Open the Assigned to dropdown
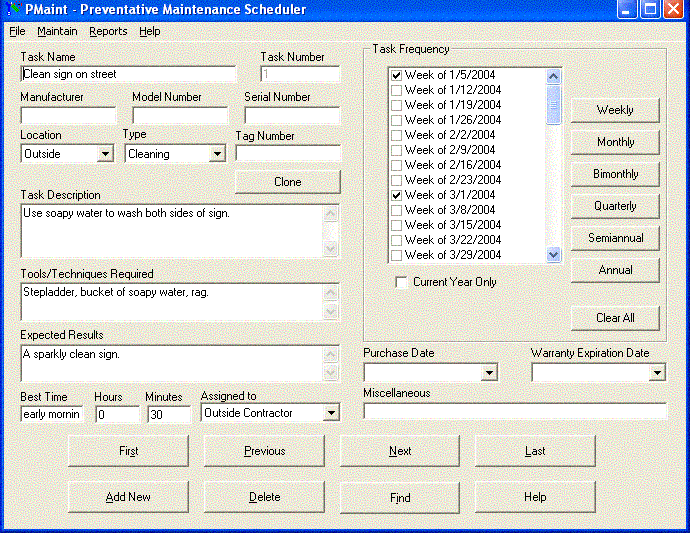 coord(331,413)
